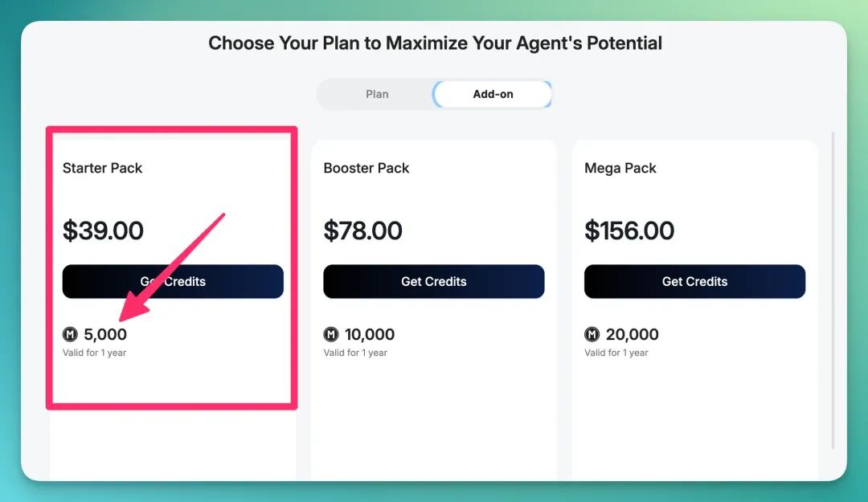
Task: Click the Mega Pack title
Action: point(620,168)
